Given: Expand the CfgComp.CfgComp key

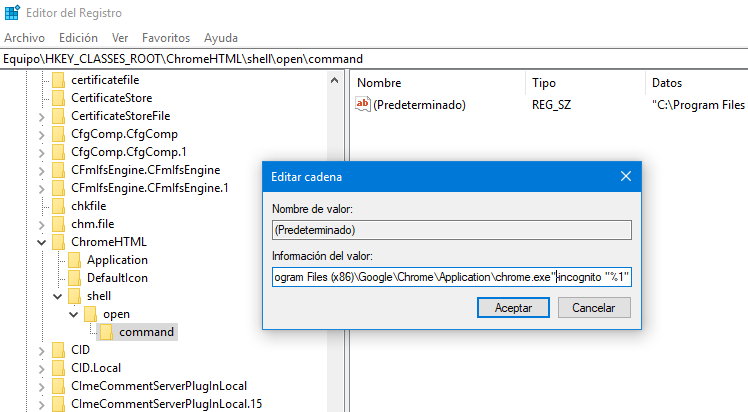Looking at the screenshot, I should (x=41, y=134).
